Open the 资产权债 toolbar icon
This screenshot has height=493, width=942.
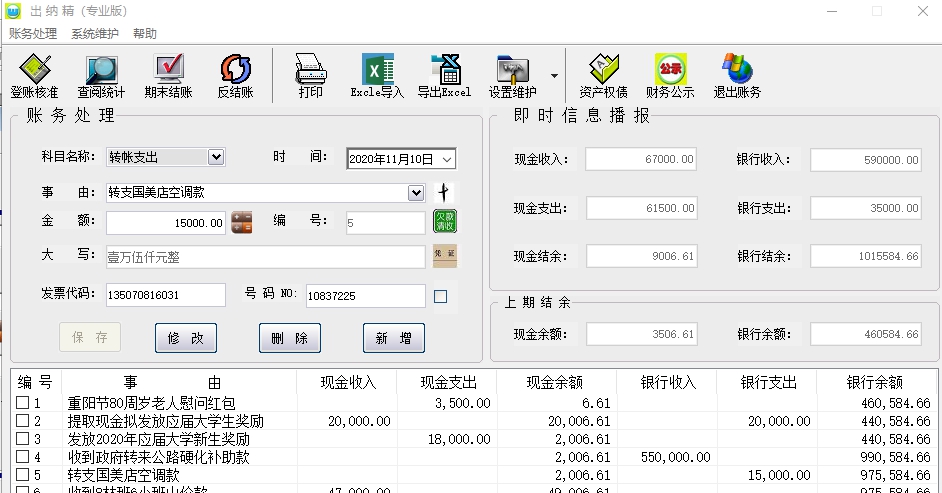tap(604, 76)
